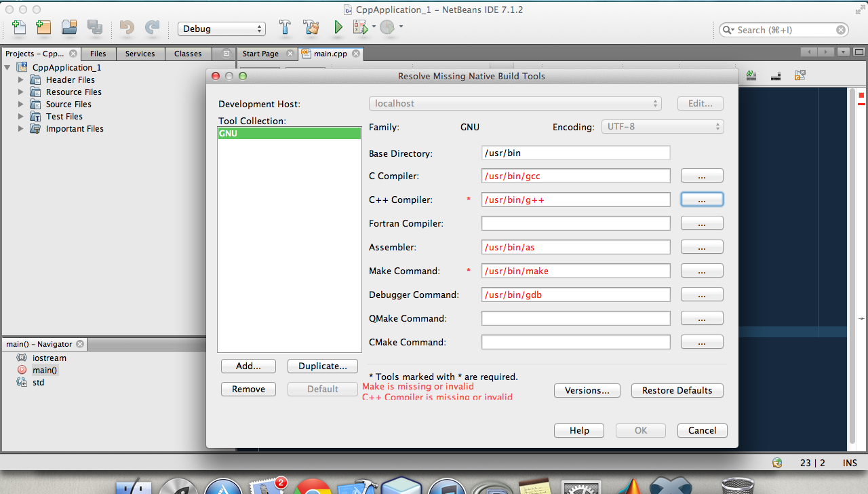Click Restore Defaults
This screenshot has width=868, height=494.
[677, 390]
